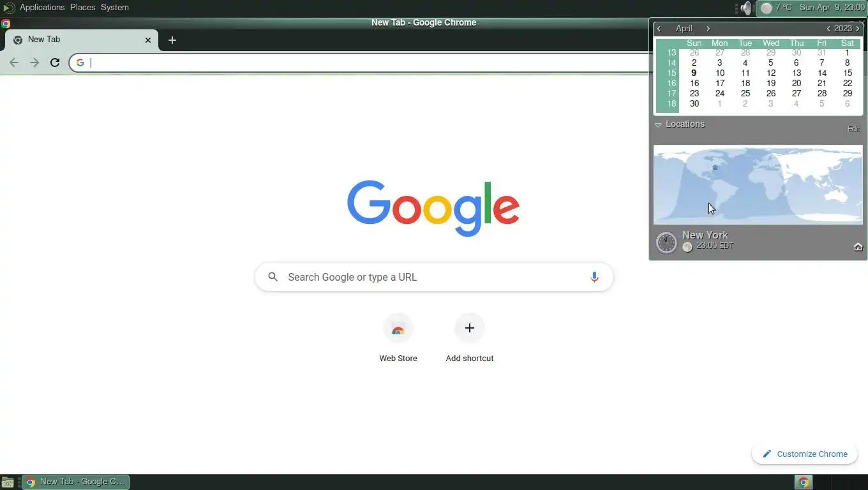This screenshot has width=868, height=490.
Task: Select April 27 in the calendar
Action: click(x=797, y=93)
